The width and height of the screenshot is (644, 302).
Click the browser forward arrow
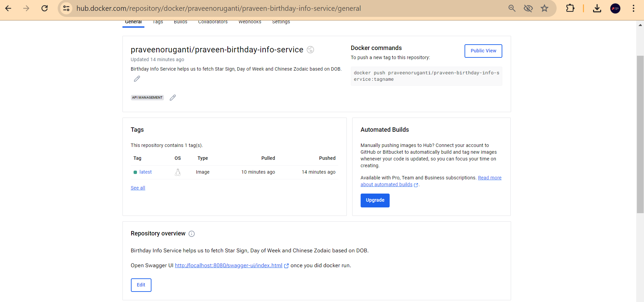pos(26,8)
